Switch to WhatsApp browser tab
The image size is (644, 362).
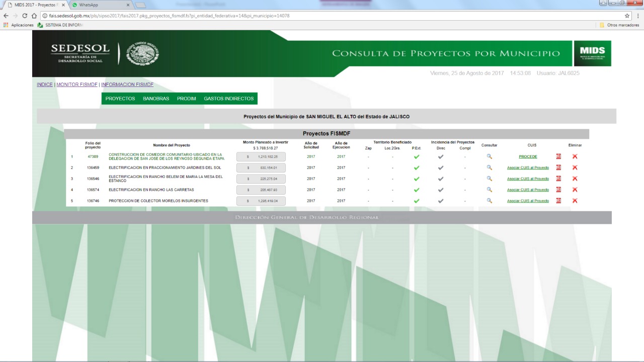tap(101, 5)
